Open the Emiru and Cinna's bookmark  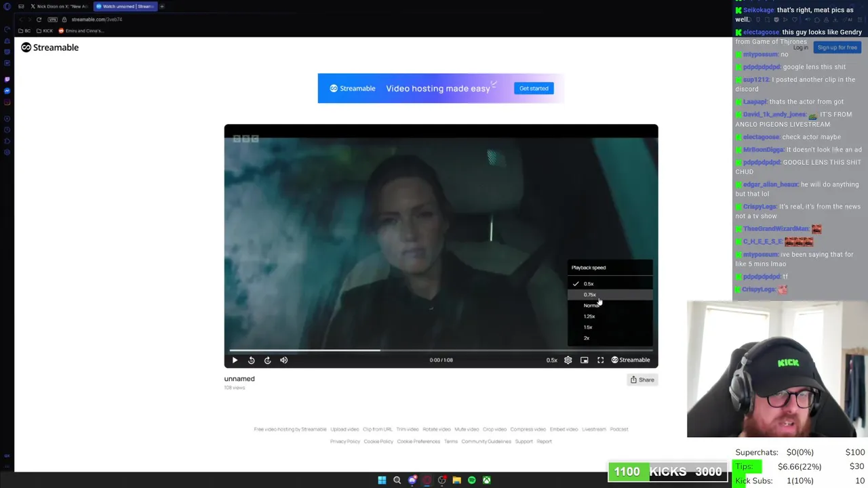[x=81, y=30]
